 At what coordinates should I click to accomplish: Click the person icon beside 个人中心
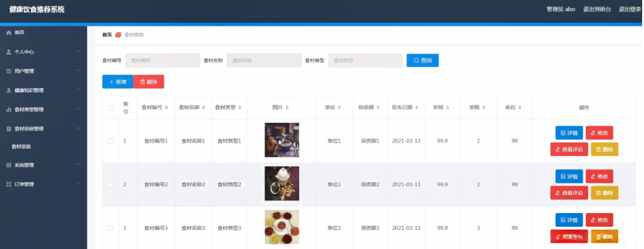coord(9,51)
